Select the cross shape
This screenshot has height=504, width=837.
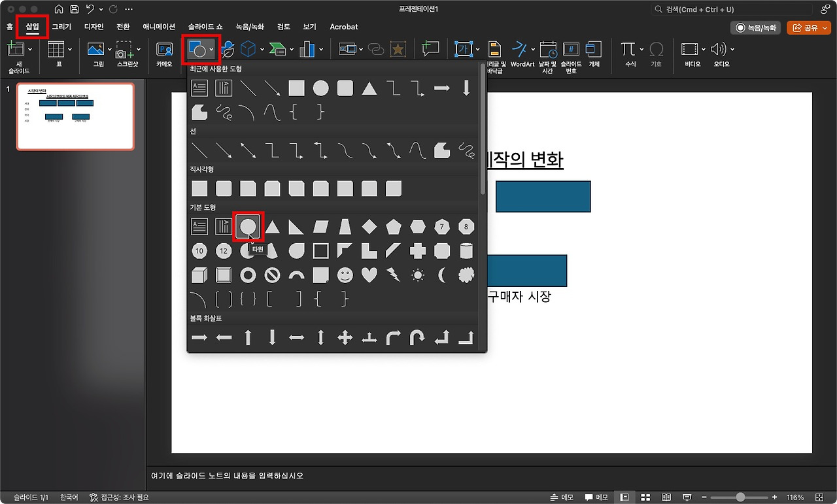(418, 251)
